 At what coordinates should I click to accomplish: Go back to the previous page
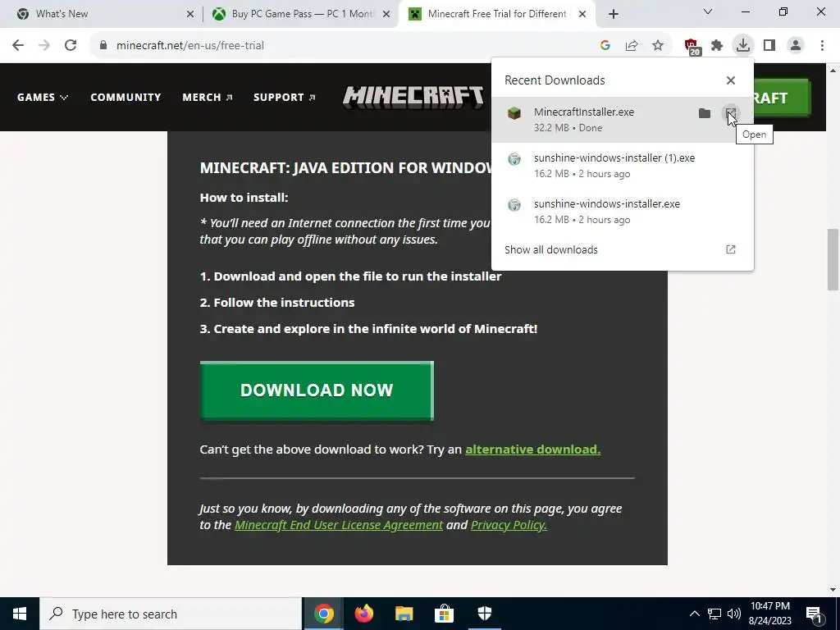(18, 45)
